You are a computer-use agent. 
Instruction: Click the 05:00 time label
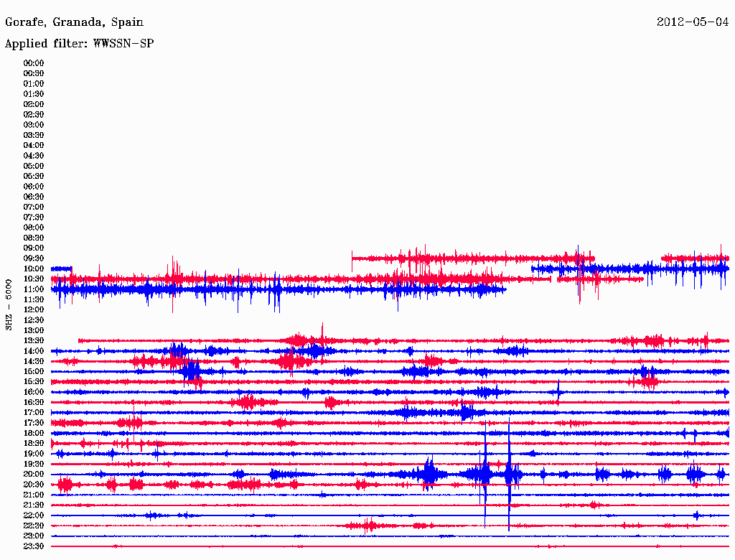coord(34,166)
